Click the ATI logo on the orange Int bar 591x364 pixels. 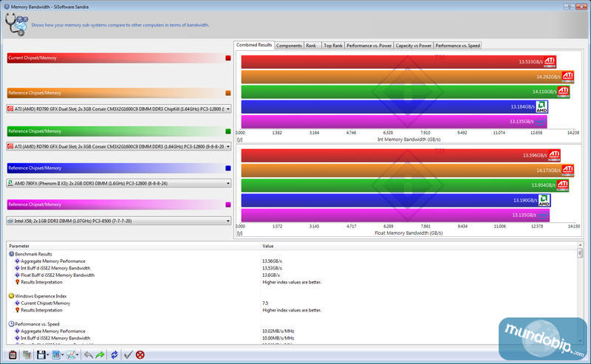click(x=568, y=77)
